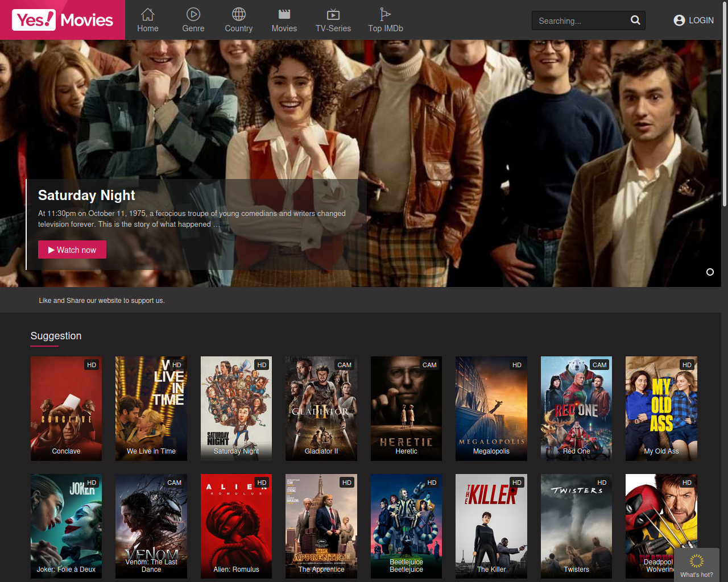The width and height of the screenshot is (728, 582).
Task: Click the Watch now button
Action: [72, 250]
